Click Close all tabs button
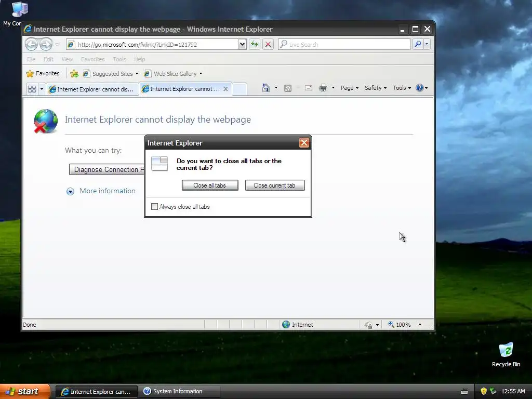The height and width of the screenshot is (399, 532). (x=210, y=185)
